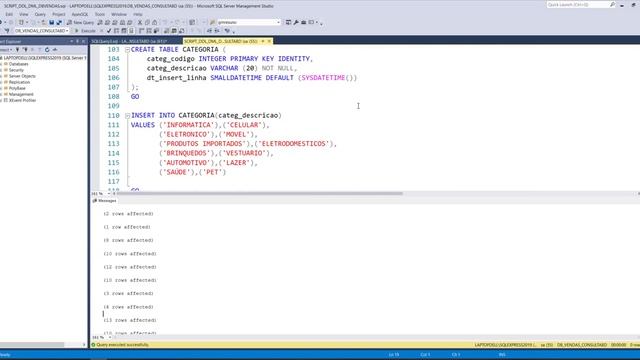Execute the current query
The width and height of the screenshot is (640, 360).
pyautogui.click(x=85, y=31)
